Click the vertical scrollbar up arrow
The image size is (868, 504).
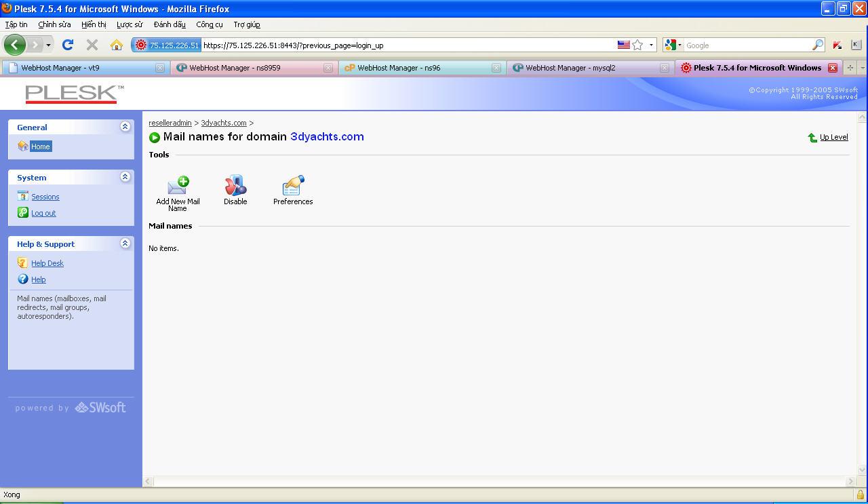[863, 117]
